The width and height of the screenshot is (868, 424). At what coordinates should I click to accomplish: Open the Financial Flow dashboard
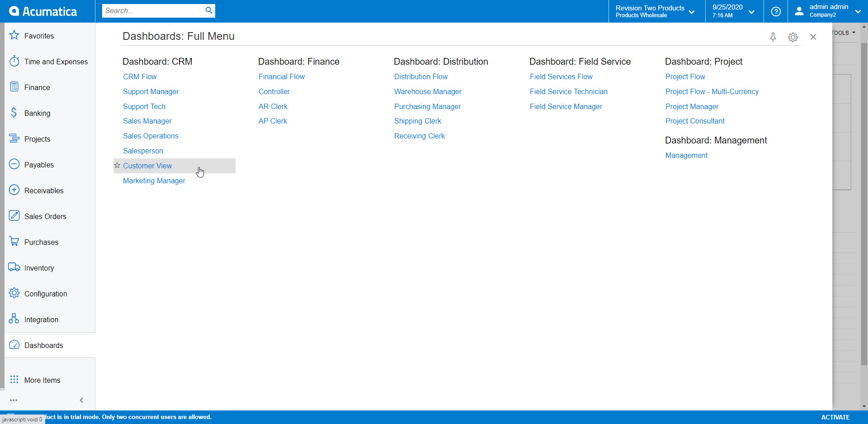(x=282, y=76)
